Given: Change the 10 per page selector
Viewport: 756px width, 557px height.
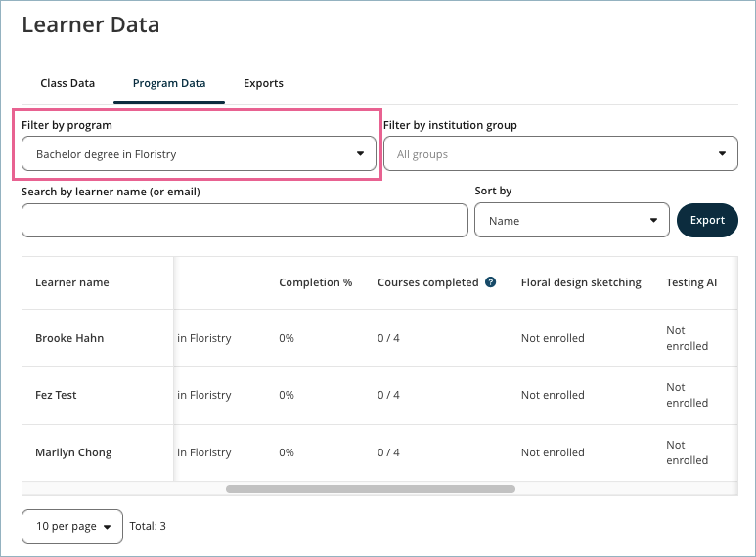Looking at the screenshot, I should pos(72,526).
